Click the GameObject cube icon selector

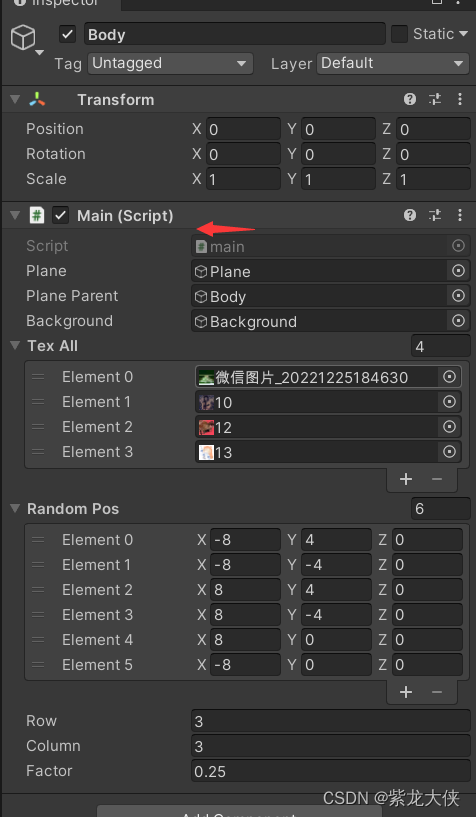(25, 40)
